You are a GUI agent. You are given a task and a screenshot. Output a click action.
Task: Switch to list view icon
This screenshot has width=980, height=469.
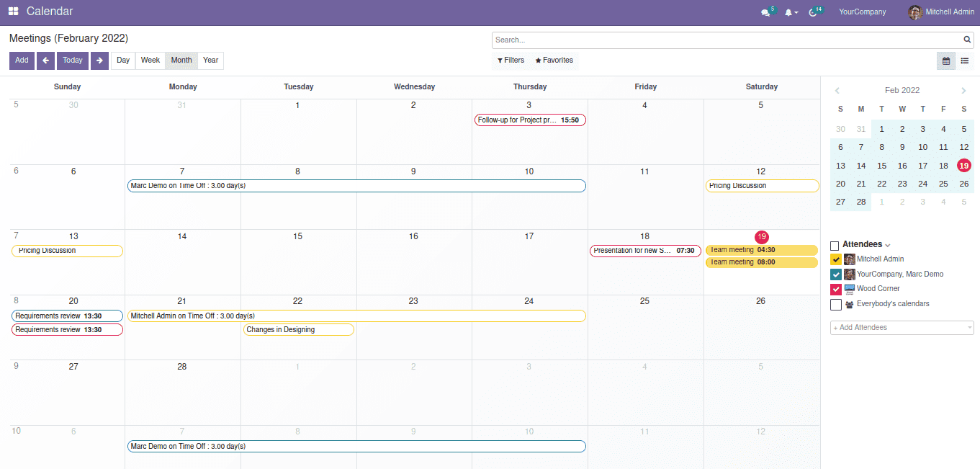[x=964, y=61]
